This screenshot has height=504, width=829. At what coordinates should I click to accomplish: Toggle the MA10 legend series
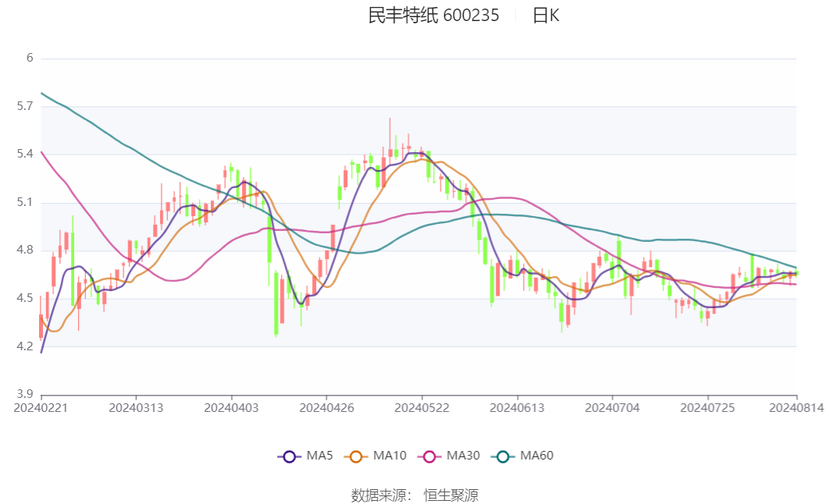click(x=375, y=456)
